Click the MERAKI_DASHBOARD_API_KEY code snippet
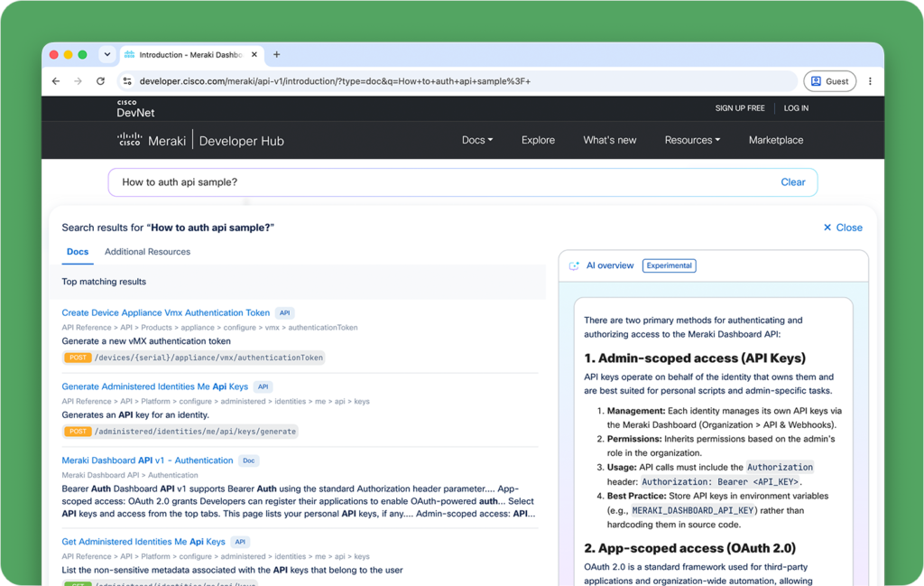Screen dimensions: 924x586 click(692, 510)
